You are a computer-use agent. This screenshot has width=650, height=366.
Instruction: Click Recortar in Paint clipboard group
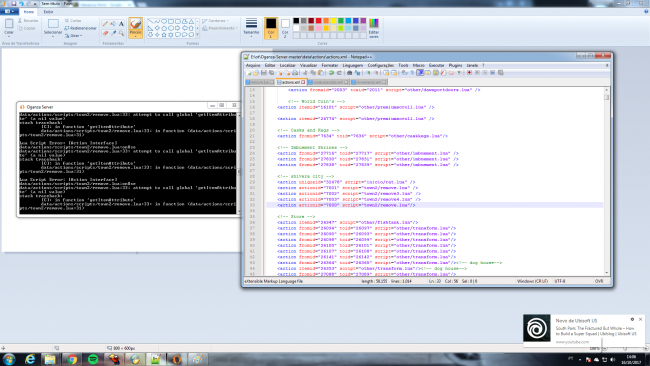[x=28, y=21]
